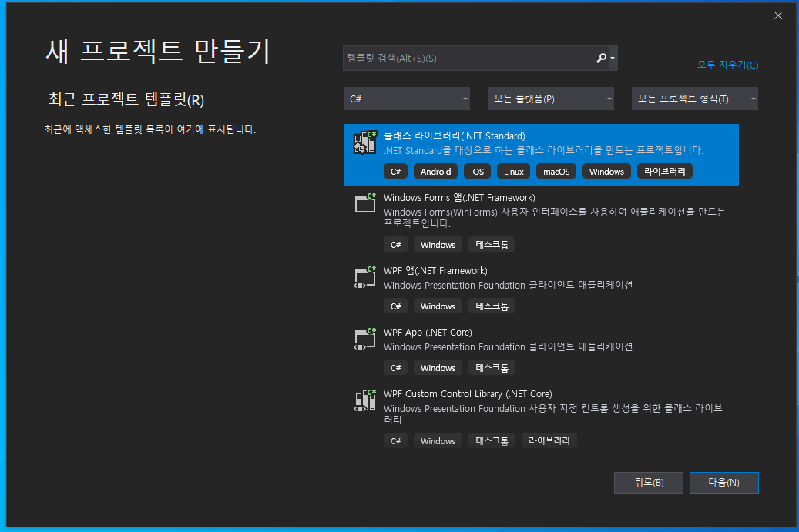Open the search options arrow beside the magnifier
Screen dimensions: 799x532
pyautogui.click(x=613, y=58)
